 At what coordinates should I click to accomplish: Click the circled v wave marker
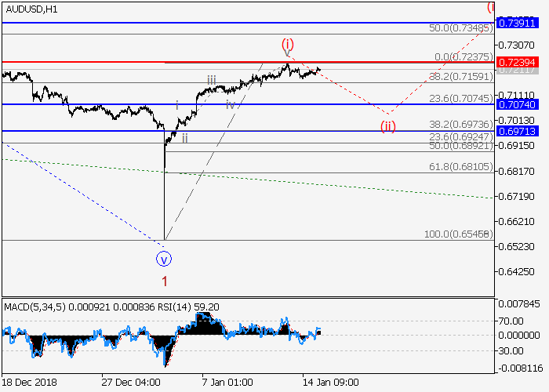(x=164, y=257)
